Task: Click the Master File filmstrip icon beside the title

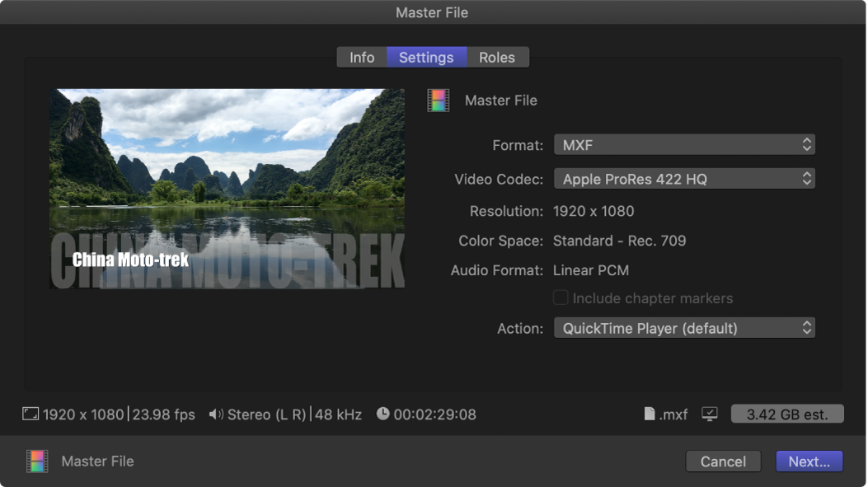Action: click(439, 101)
